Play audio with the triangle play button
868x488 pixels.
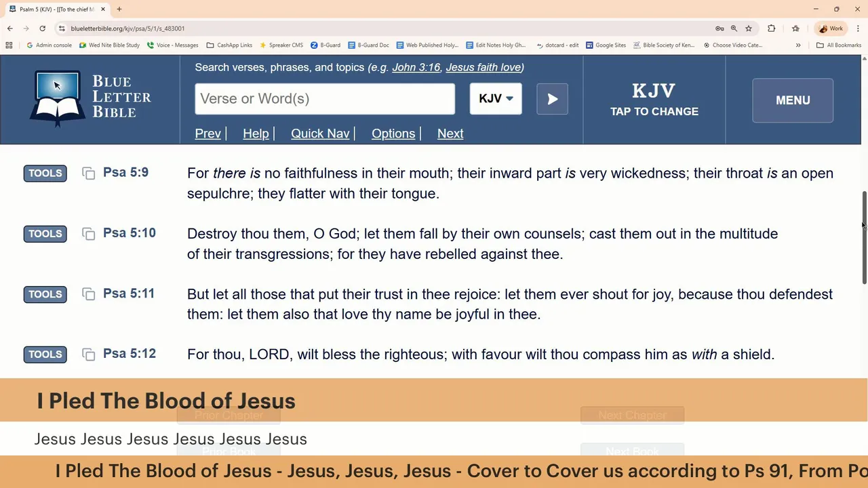coord(552,99)
